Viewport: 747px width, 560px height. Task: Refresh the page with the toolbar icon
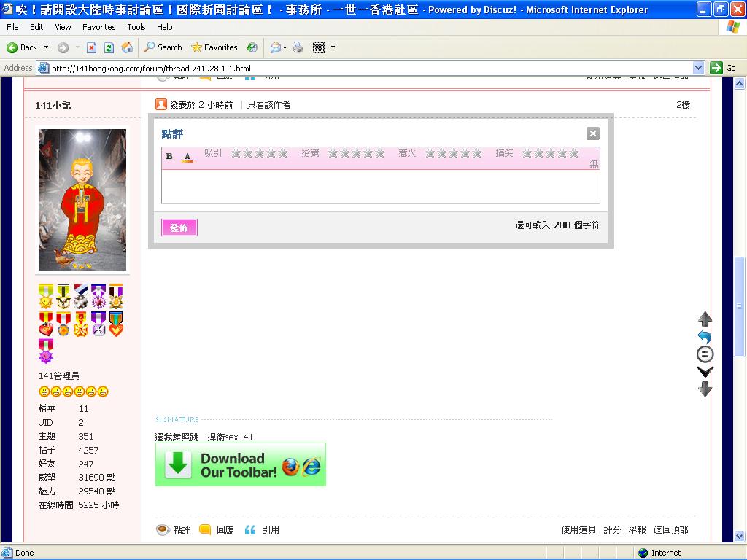[109, 47]
